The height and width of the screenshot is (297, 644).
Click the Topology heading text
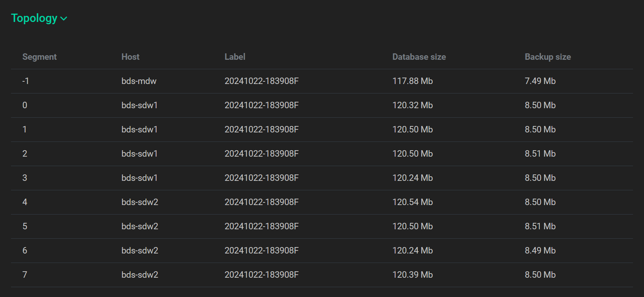point(34,18)
